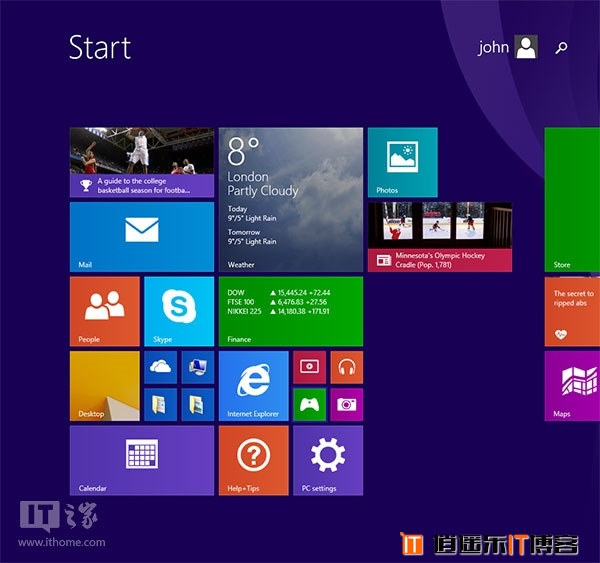Image resolution: width=600 pixels, height=563 pixels.
Task: Open the Help+Tips tile
Action: [254, 460]
